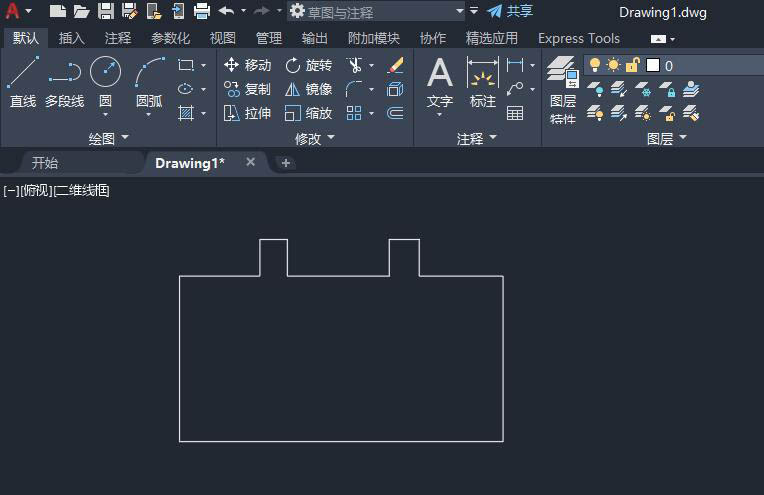Toggle layer 0 freeze sun icon

pos(613,65)
